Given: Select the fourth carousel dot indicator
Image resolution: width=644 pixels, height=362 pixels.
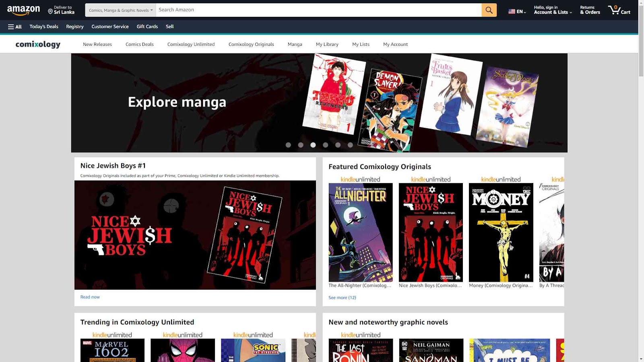Looking at the screenshot, I should tap(325, 145).
